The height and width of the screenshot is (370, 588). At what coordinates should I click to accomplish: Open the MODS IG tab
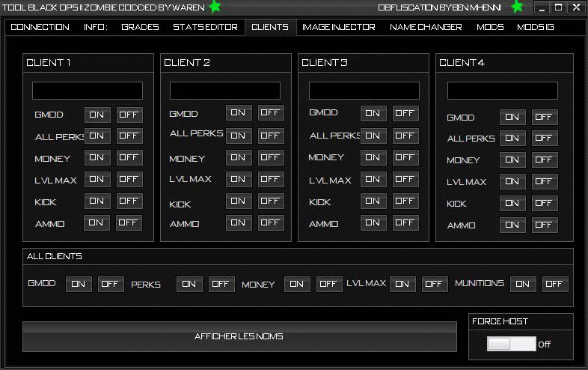click(x=535, y=27)
